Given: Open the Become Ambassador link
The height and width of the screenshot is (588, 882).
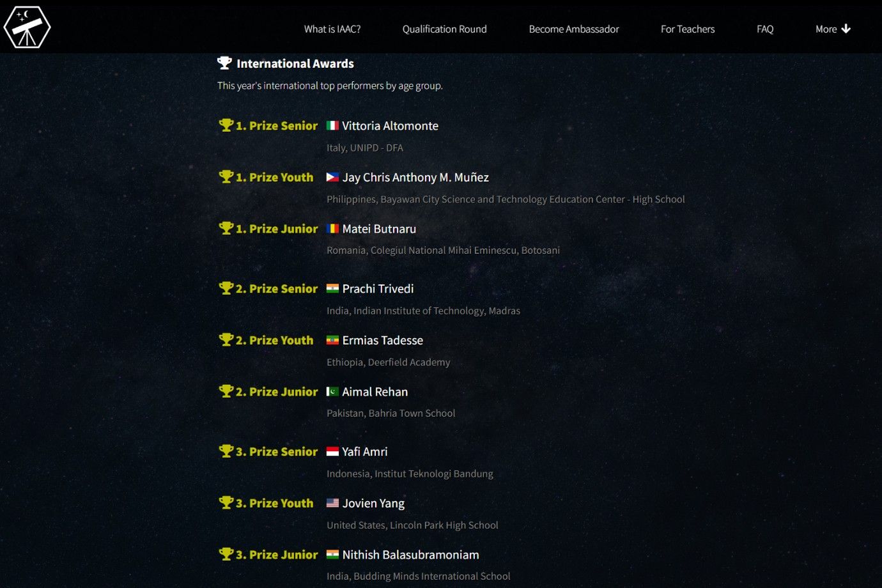Looking at the screenshot, I should click(x=573, y=29).
